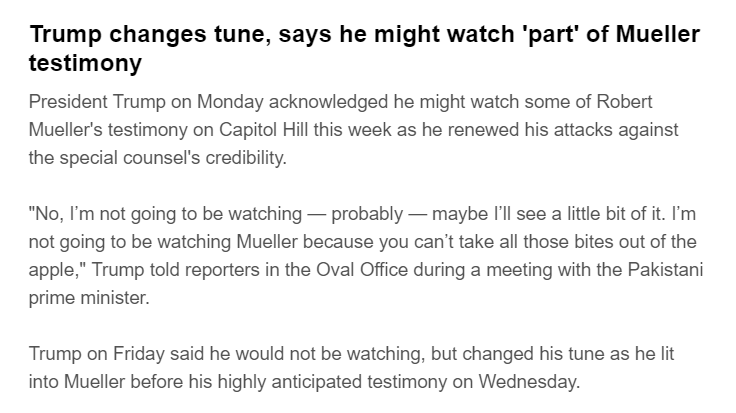The width and height of the screenshot is (736, 413).
Task: Click the word "testimony" in the headline
Action: point(86,63)
